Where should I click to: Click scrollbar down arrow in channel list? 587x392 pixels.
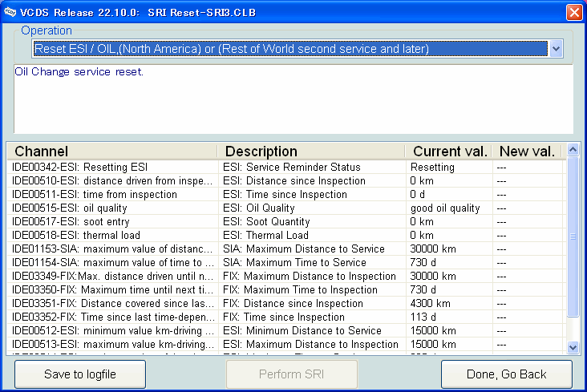click(573, 347)
